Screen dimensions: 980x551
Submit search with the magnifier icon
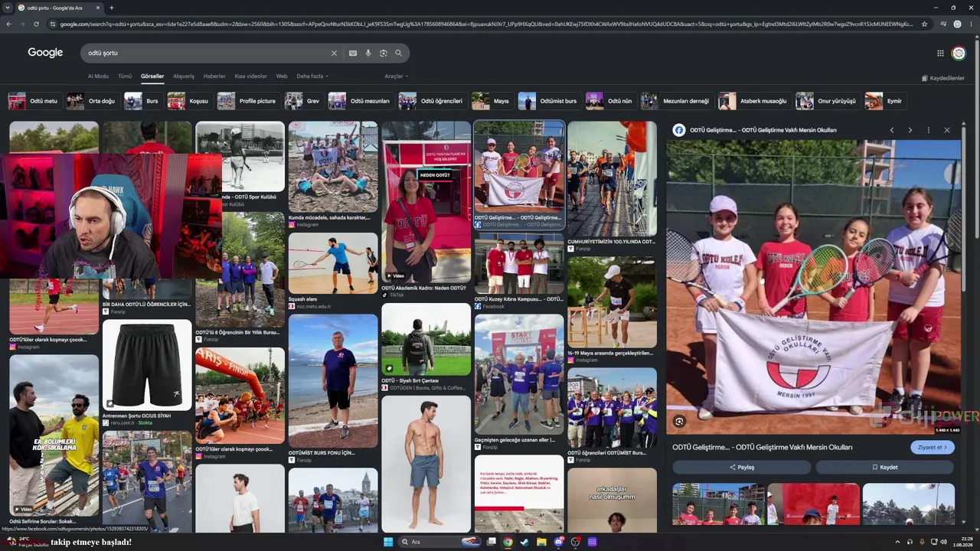tap(398, 53)
